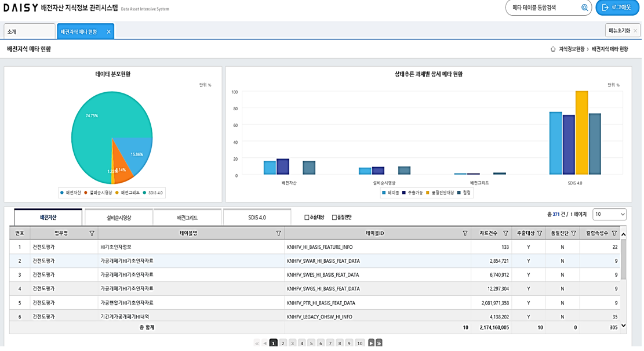Select the KNHFV_SWAR_HI_BASIS_FEAT_DATA cell
The image size is (644, 351).
(377, 261)
